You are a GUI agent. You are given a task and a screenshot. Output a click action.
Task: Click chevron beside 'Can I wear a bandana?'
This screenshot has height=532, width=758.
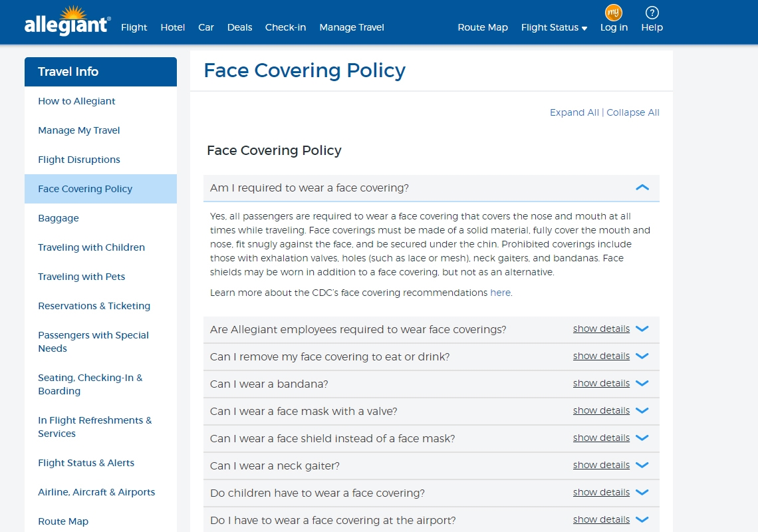[642, 384]
